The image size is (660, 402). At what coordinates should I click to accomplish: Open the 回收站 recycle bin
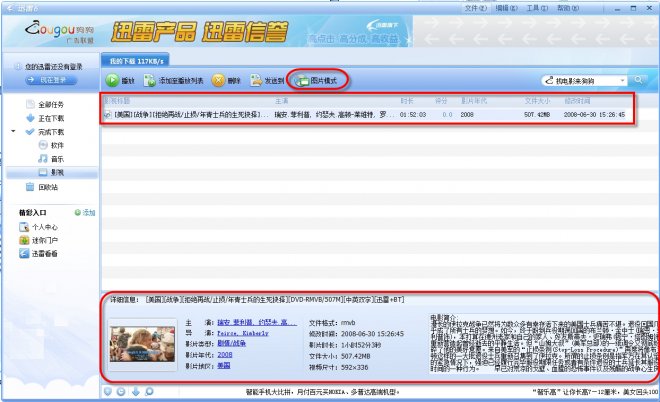[x=47, y=187]
